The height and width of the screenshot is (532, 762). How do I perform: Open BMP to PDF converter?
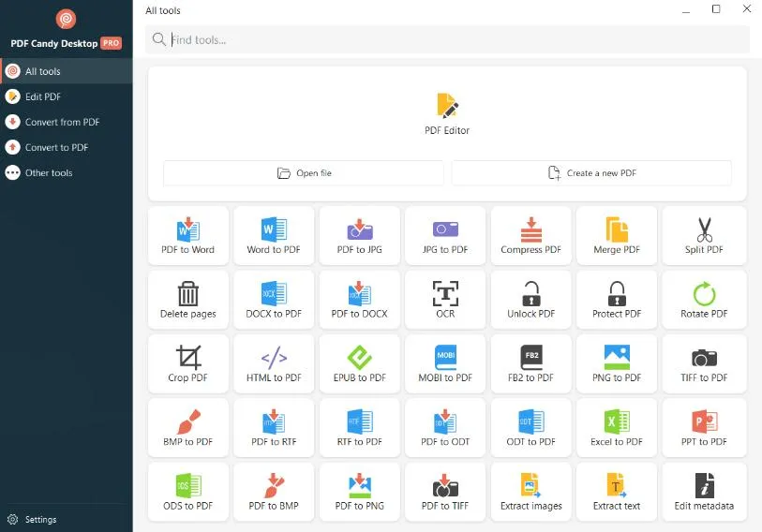click(188, 428)
